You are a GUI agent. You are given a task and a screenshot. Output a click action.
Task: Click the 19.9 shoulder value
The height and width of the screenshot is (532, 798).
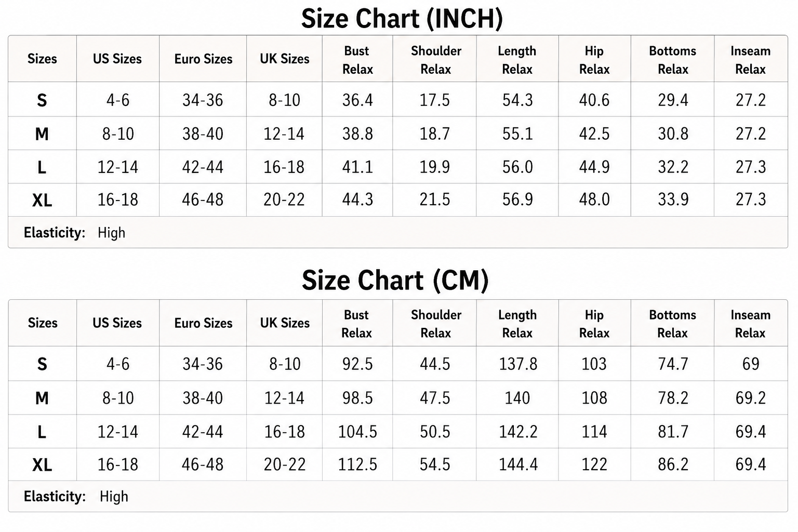(x=435, y=167)
